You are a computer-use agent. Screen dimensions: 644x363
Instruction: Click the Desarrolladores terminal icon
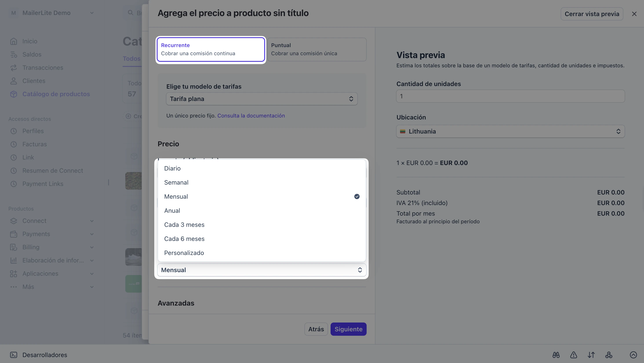[x=13, y=355]
